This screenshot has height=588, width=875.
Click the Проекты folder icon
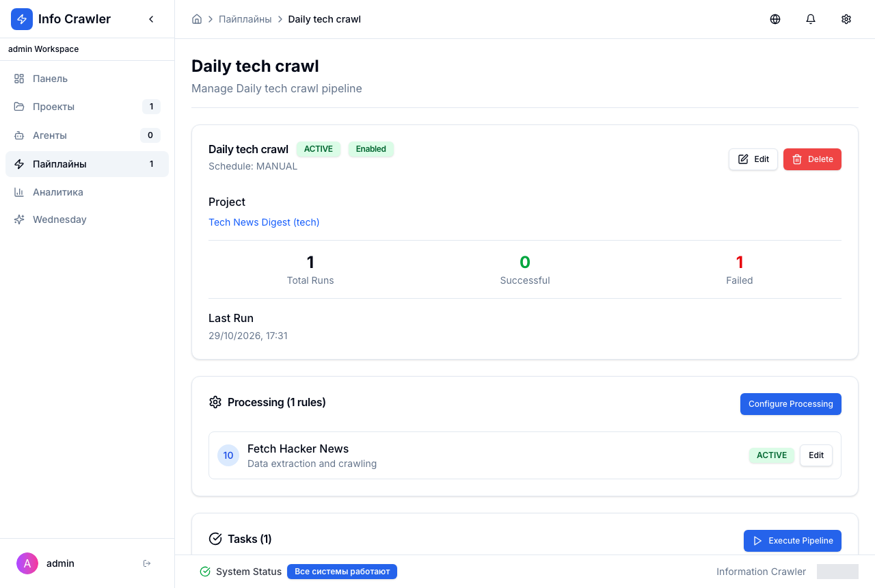[x=19, y=107]
